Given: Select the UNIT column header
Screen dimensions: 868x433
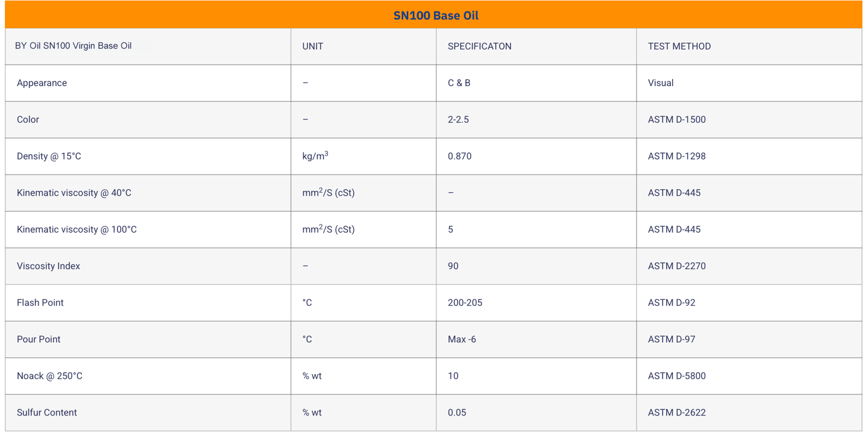Looking at the screenshot, I should point(313,46).
